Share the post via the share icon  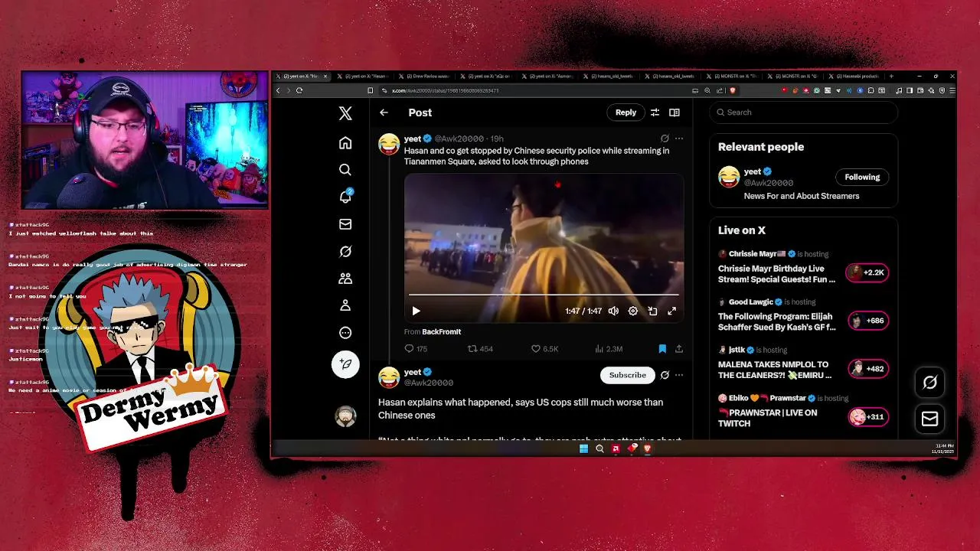pyautogui.click(x=678, y=349)
